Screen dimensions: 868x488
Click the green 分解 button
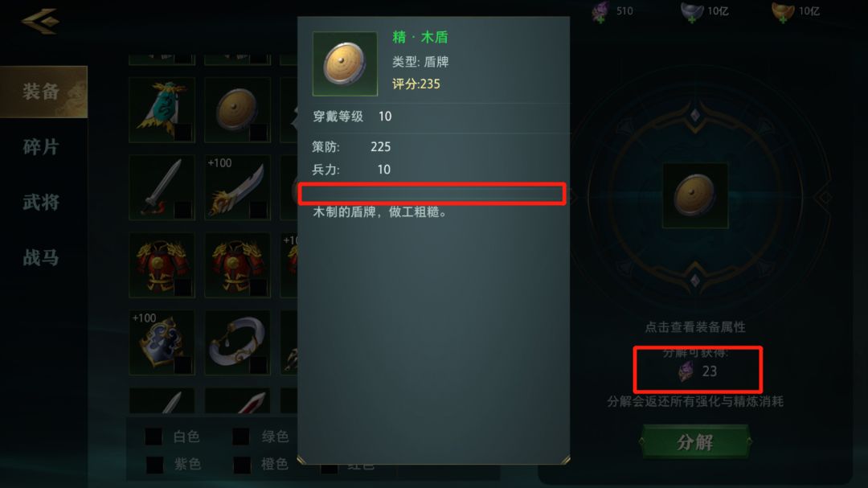695,441
